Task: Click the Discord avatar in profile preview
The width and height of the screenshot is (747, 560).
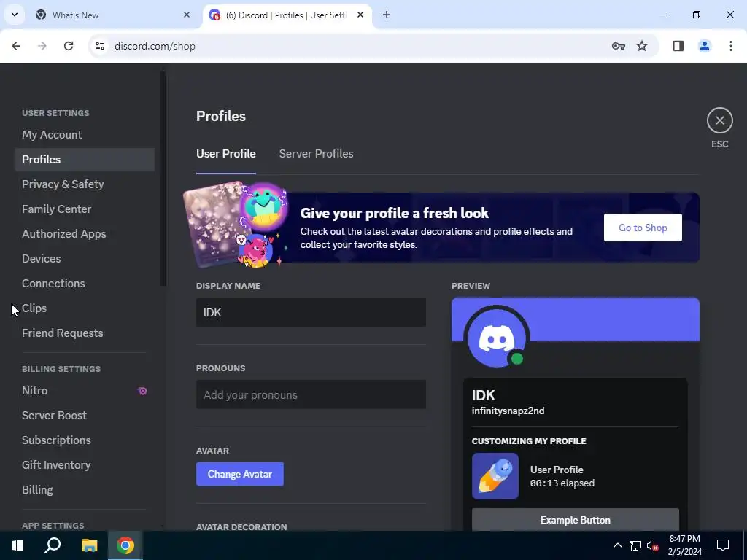Action: click(x=496, y=338)
